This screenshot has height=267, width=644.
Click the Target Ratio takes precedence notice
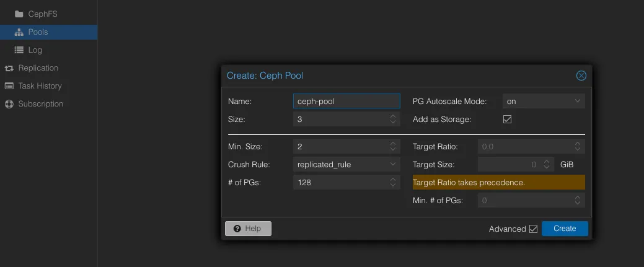(498, 182)
